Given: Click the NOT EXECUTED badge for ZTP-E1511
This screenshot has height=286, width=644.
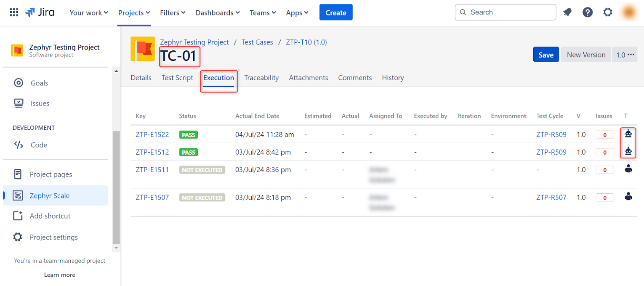Looking at the screenshot, I should coord(202,170).
